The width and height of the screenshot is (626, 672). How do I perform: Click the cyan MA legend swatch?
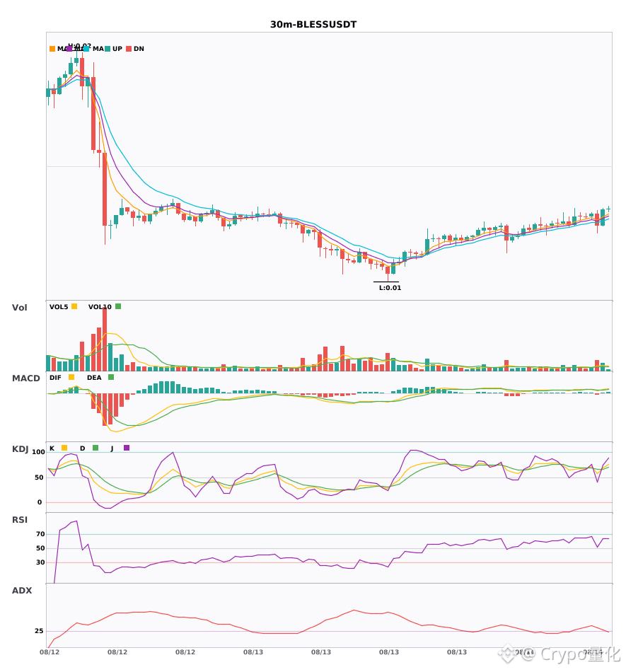coord(86,49)
